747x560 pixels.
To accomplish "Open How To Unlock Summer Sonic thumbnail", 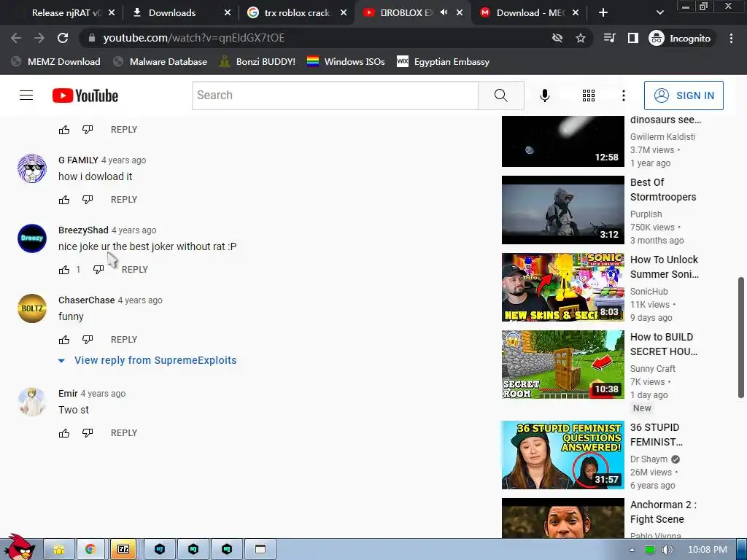I will (562, 287).
